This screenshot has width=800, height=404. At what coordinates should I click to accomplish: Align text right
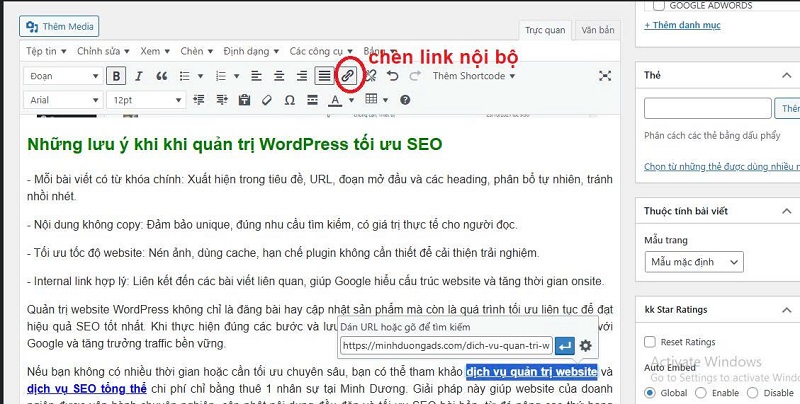pyautogui.click(x=302, y=76)
